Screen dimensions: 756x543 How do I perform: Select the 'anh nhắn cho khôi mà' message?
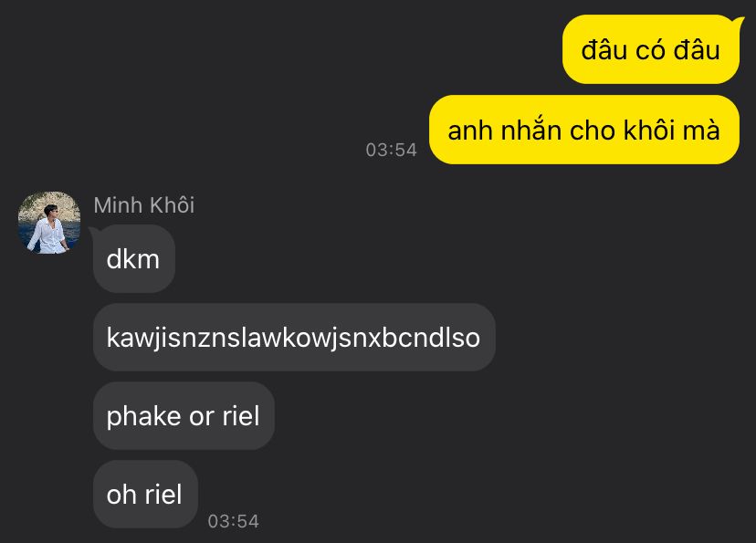(x=583, y=131)
